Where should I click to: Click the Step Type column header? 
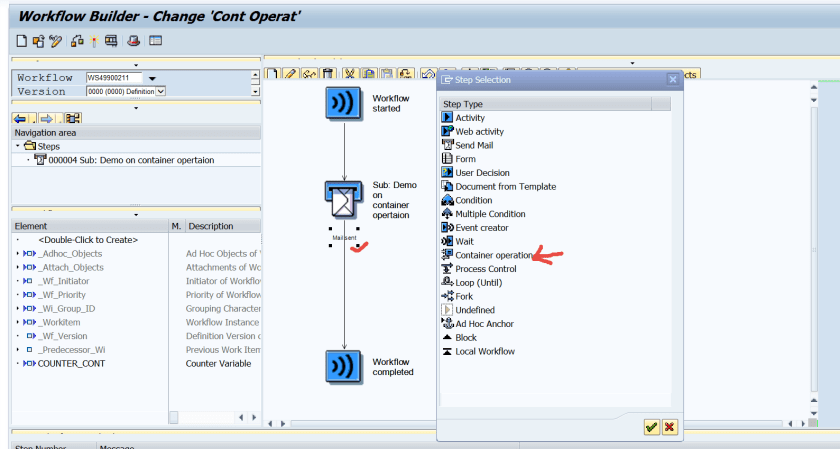point(546,104)
